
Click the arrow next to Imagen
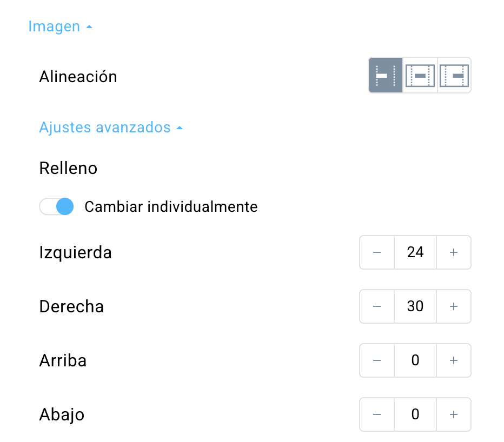point(89,27)
